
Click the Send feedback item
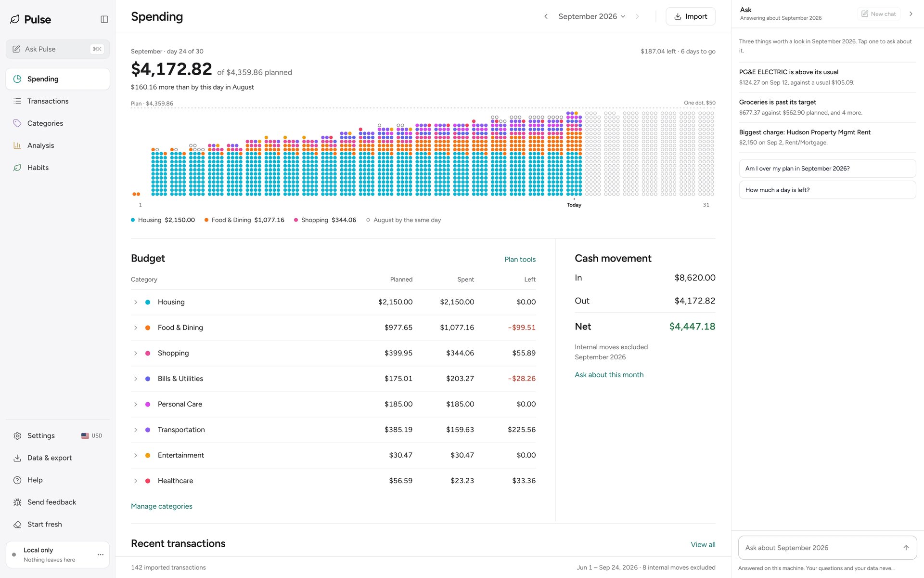(x=58, y=502)
